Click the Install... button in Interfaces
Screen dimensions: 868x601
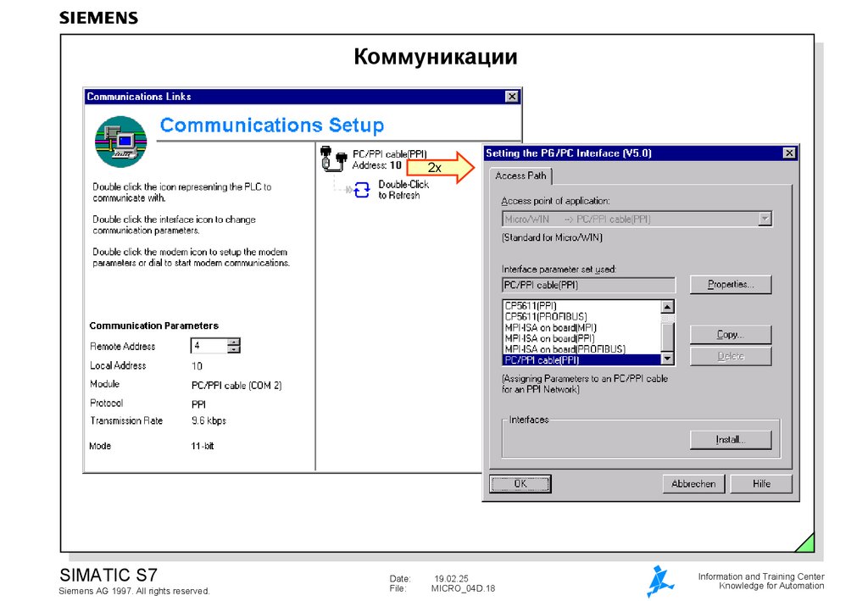[731, 439]
